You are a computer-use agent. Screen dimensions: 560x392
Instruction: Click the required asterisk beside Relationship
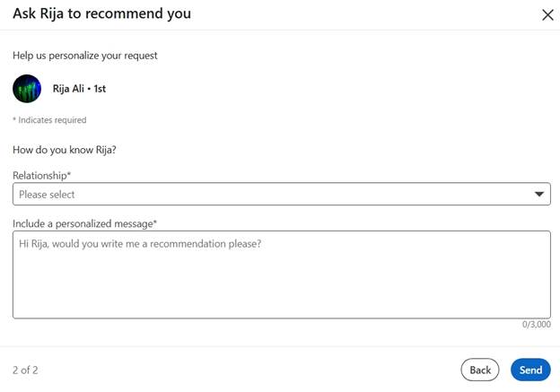click(69, 173)
